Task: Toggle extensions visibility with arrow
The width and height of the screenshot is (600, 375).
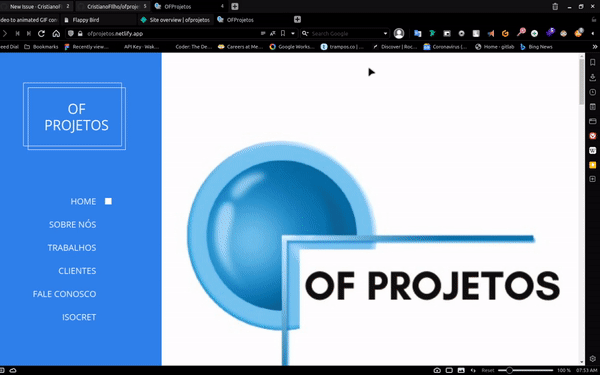Action: (593, 34)
